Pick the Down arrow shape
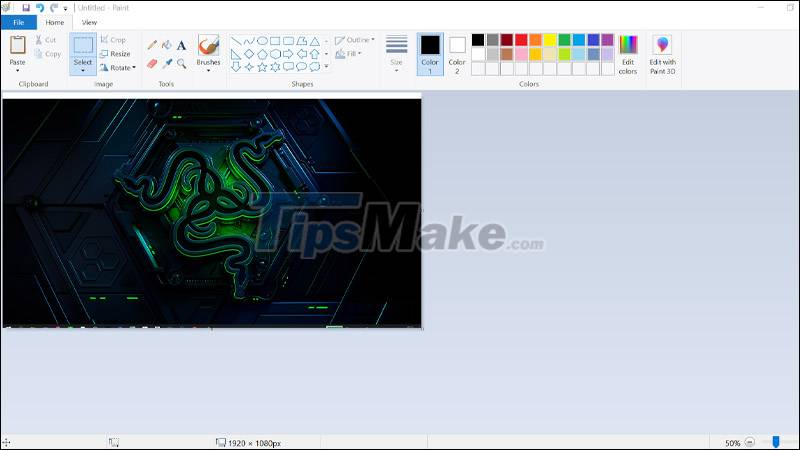 point(236,67)
